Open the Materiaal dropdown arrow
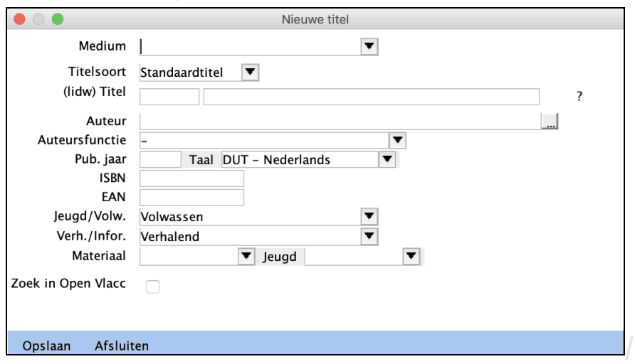Viewport: 635px width, 364px height. [246, 257]
